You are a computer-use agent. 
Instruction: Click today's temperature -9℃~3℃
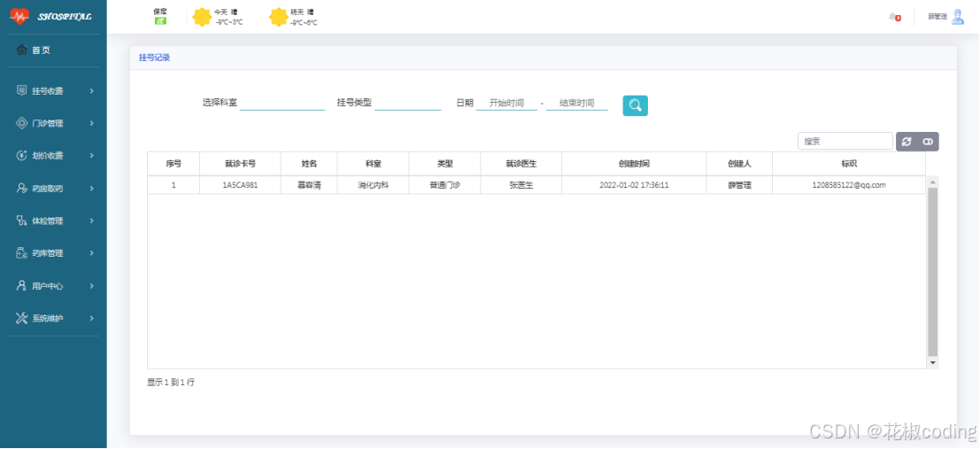[x=228, y=22]
